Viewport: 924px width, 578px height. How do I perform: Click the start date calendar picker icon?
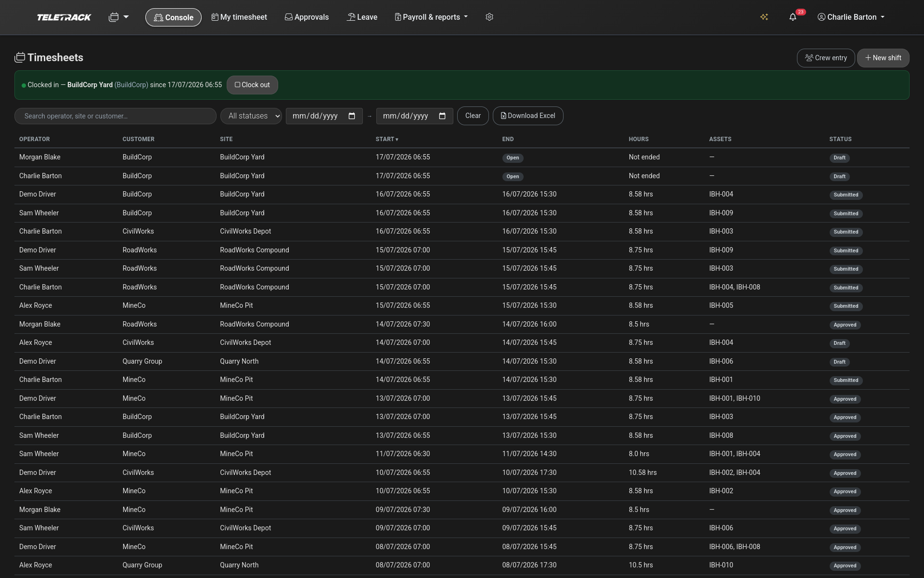[352, 116]
